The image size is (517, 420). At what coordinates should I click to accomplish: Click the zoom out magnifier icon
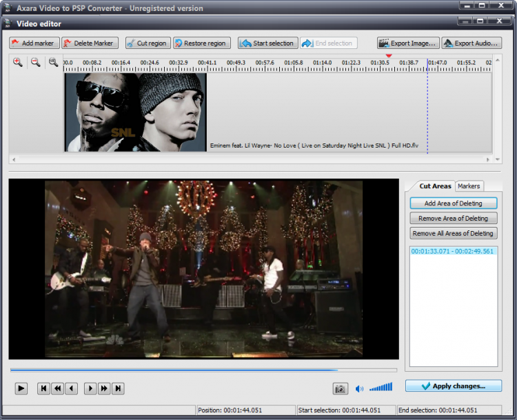tap(35, 63)
